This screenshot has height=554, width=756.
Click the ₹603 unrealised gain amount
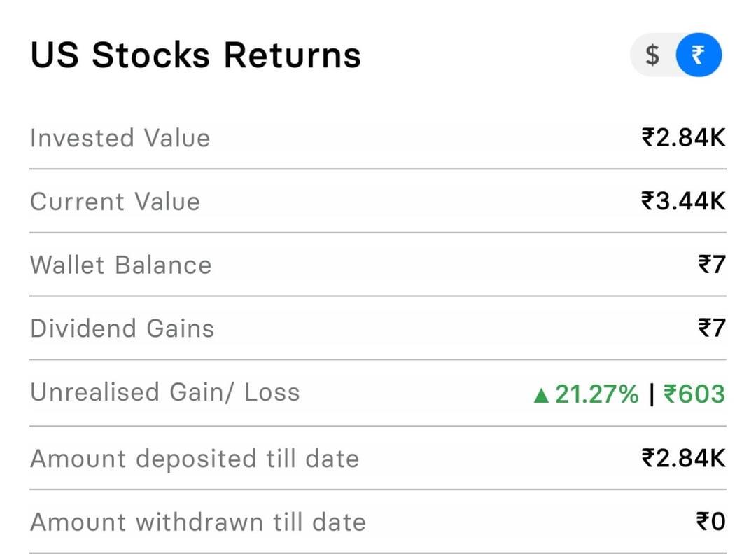pyautogui.click(x=694, y=394)
